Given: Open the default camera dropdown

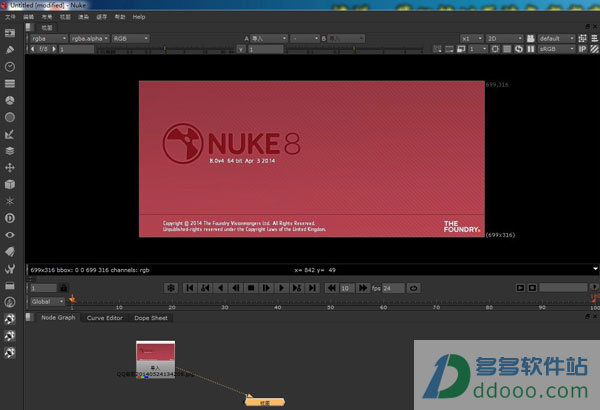Looking at the screenshot, I should pos(557,38).
